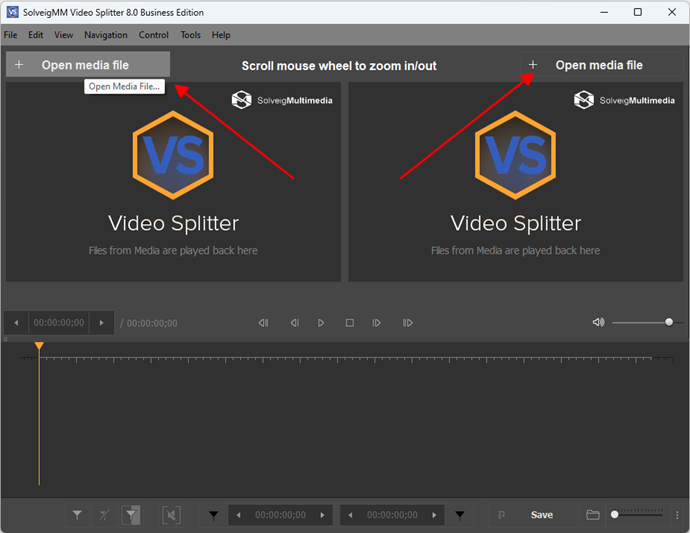The image size is (690, 533).
Task: Click the add marker funnel icon
Action: (77, 515)
